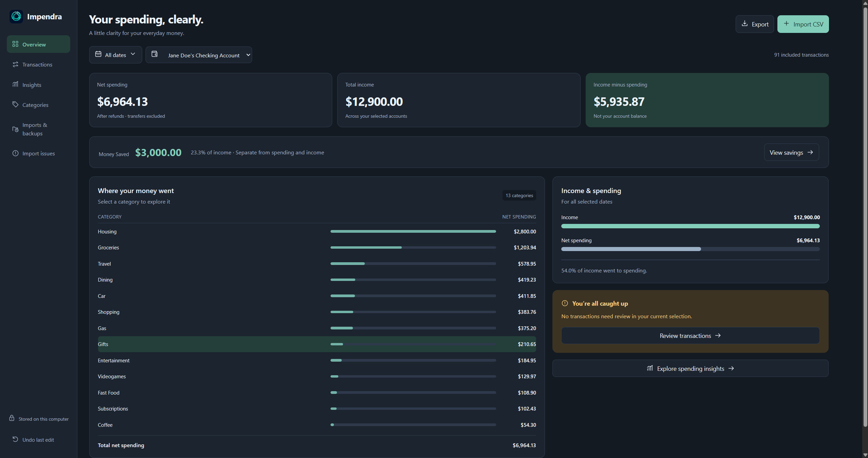Open Import issues page
The width and height of the screenshot is (868, 458).
[x=38, y=153]
